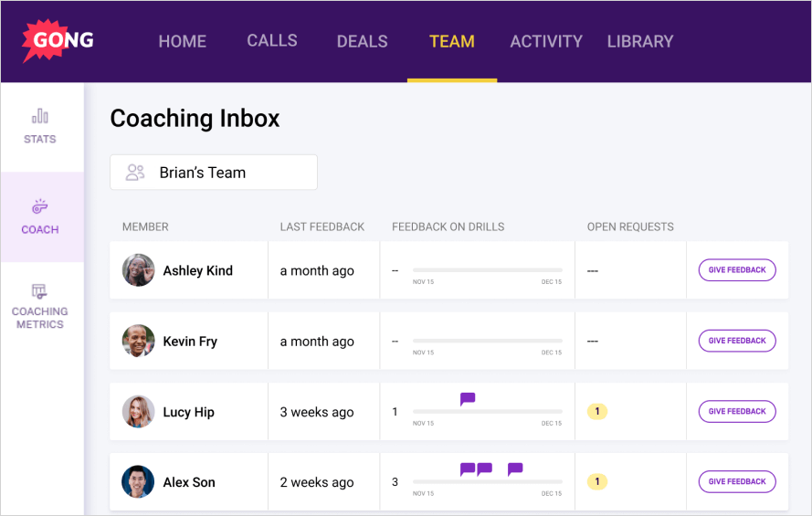Image resolution: width=812 pixels, height=516 pixels.
Task: Click Alex Son's first drill comment marker
Action: click(x=468, y=469)
